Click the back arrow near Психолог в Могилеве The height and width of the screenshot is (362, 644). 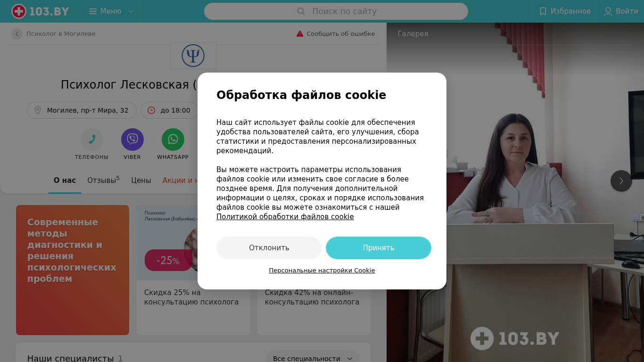tap(17, 34)
